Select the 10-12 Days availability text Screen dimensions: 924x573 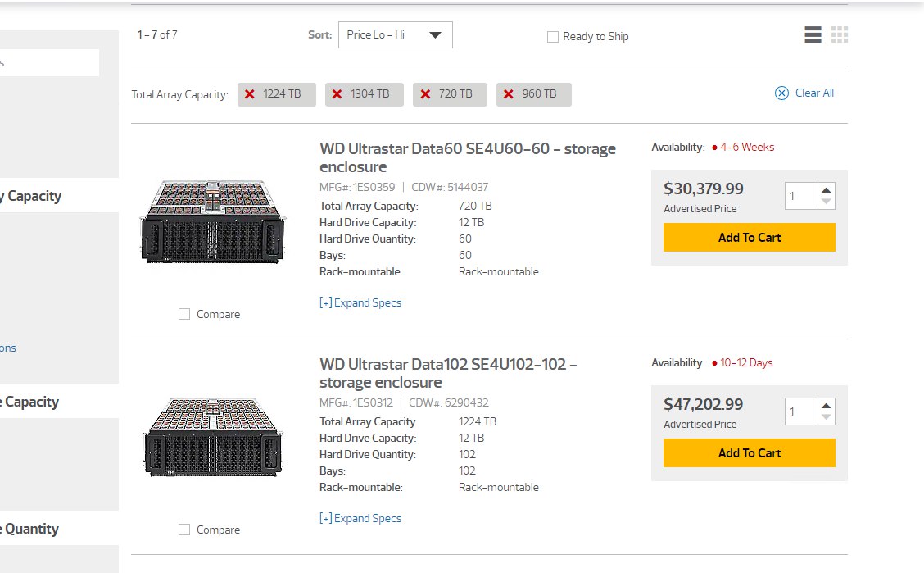[746, 363]
